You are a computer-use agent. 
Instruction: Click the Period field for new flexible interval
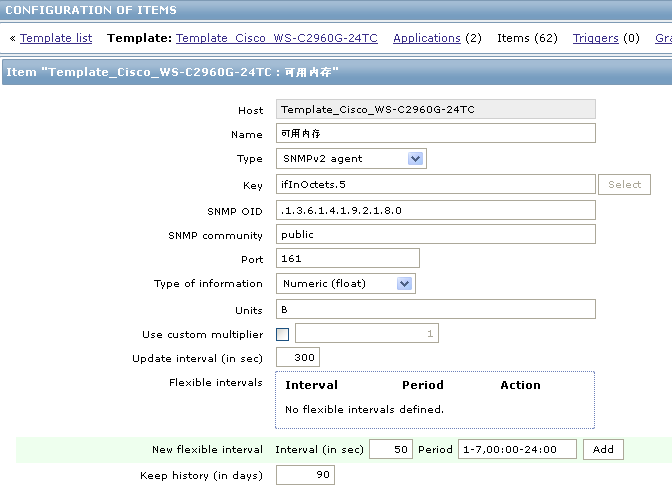517,449
